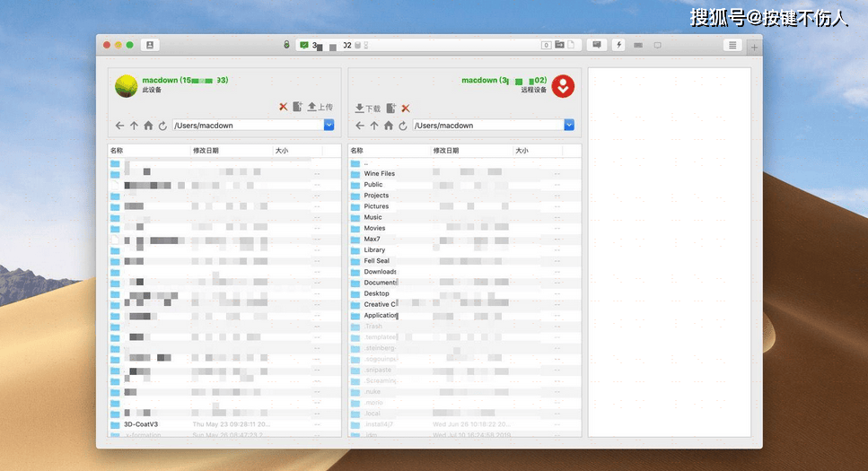The height and width of the screenshot is (471, 868).
Task: Expand local path dropdown arrow
Action: click(329, 126)
